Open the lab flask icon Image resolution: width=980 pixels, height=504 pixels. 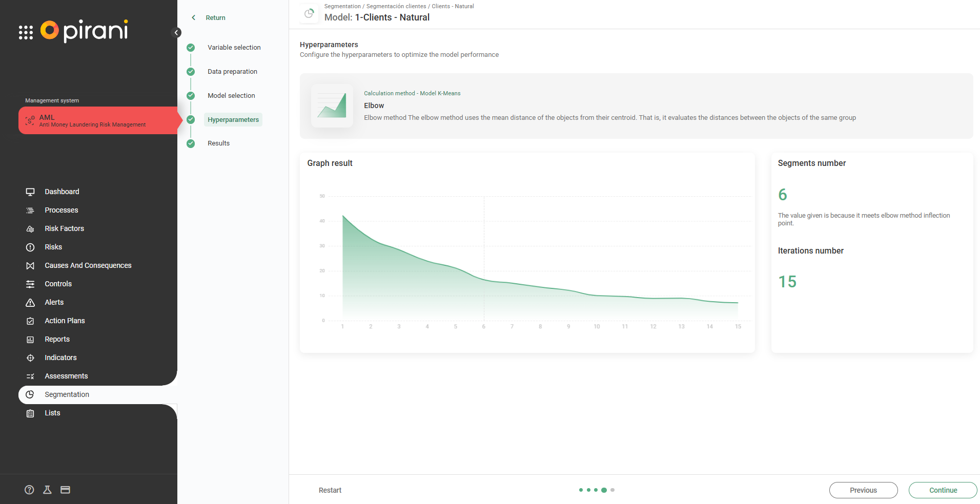[x=47, y=490]
